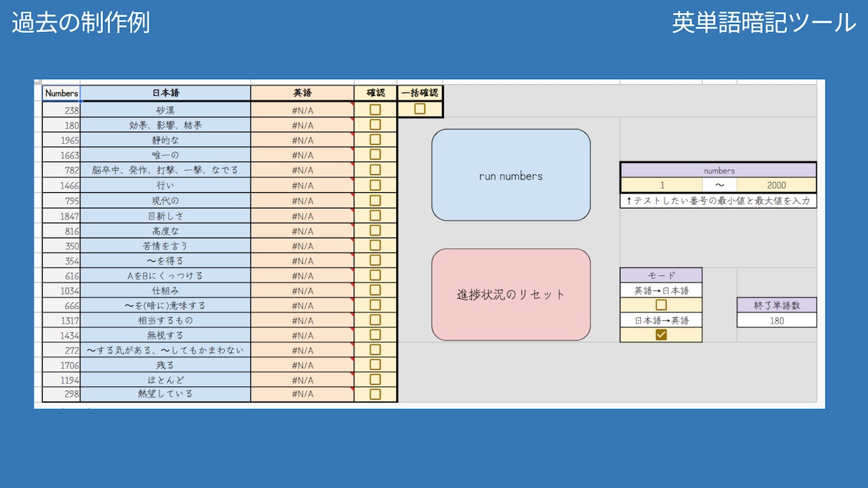Select the #N/A cell beside 砂漠

(302, 110)
